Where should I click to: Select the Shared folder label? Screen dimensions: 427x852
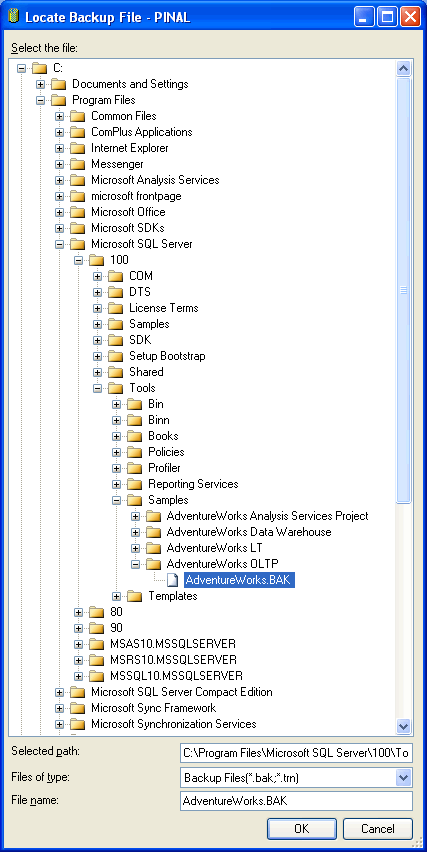[x=146, y=372]
